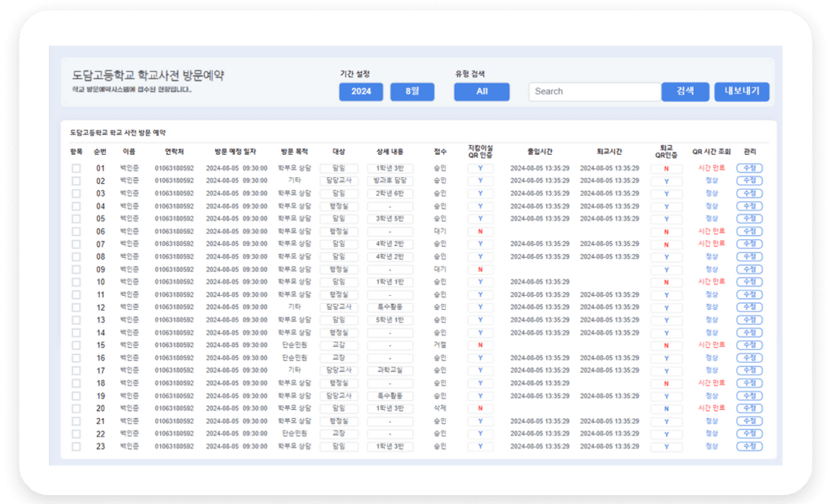The height and width of the screenshot is (504, 830).
Task: Select the 담당교사 target field in row 02
Action: pos(339,181)
